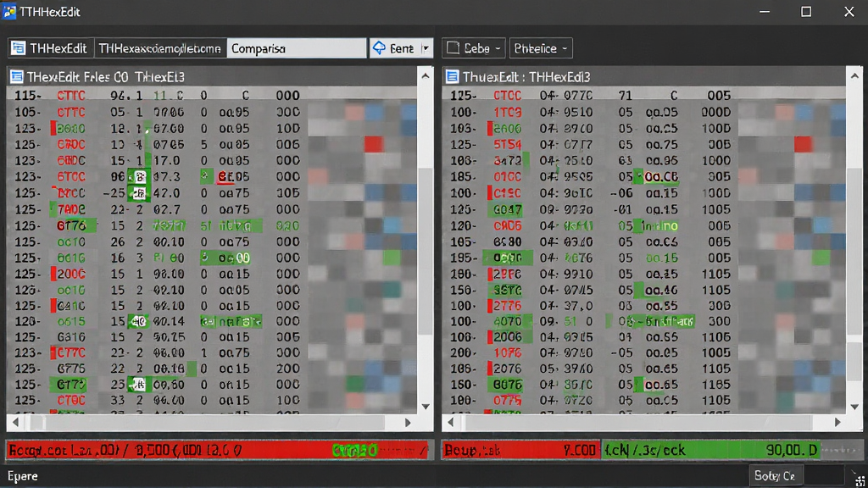Click the resize grip icon in status bar
This screenshot has width=868, height=488.
click(860, 480)
